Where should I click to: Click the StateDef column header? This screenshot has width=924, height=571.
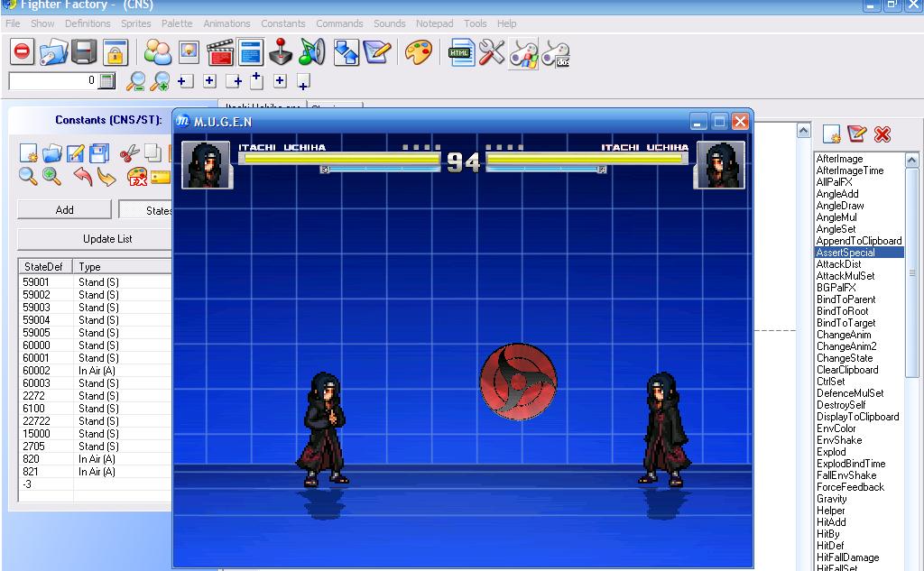click(x=45, y=266)
